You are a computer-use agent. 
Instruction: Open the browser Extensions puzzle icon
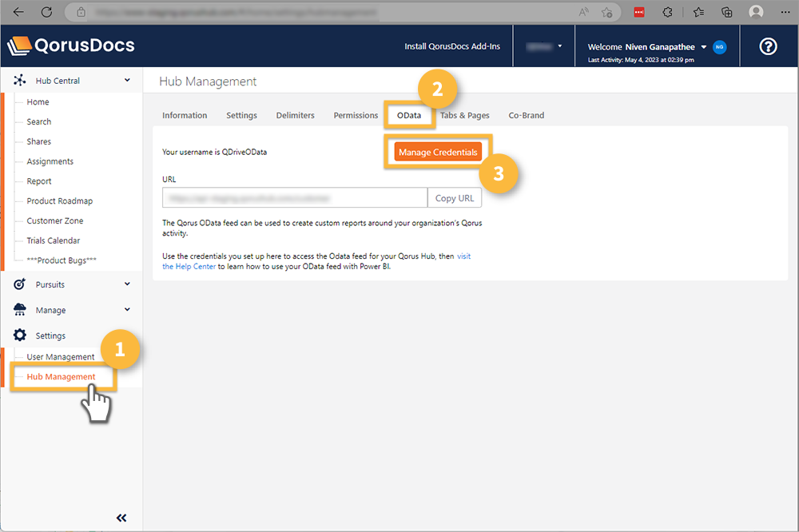click(667, 12)
